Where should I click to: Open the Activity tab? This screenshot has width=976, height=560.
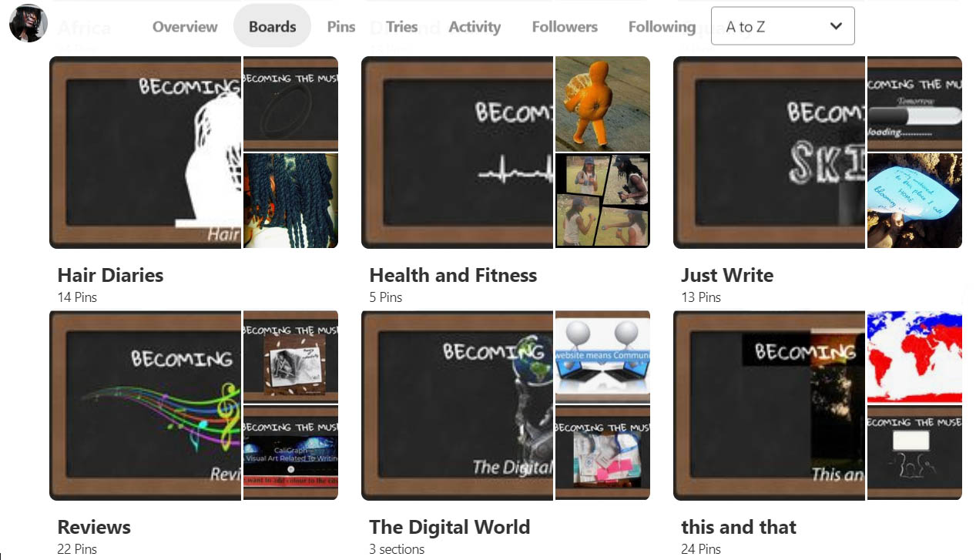[x=475, y=26]
